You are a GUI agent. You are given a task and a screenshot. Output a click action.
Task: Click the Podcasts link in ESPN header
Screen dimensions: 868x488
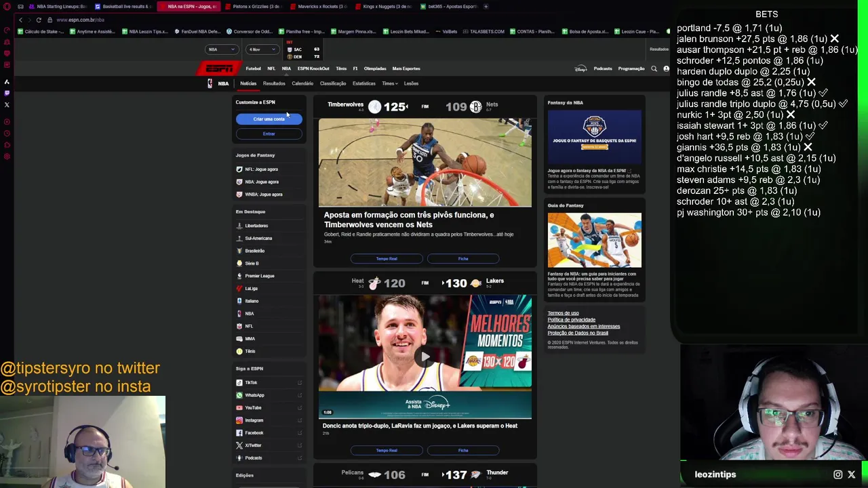[x=603, y=68]
